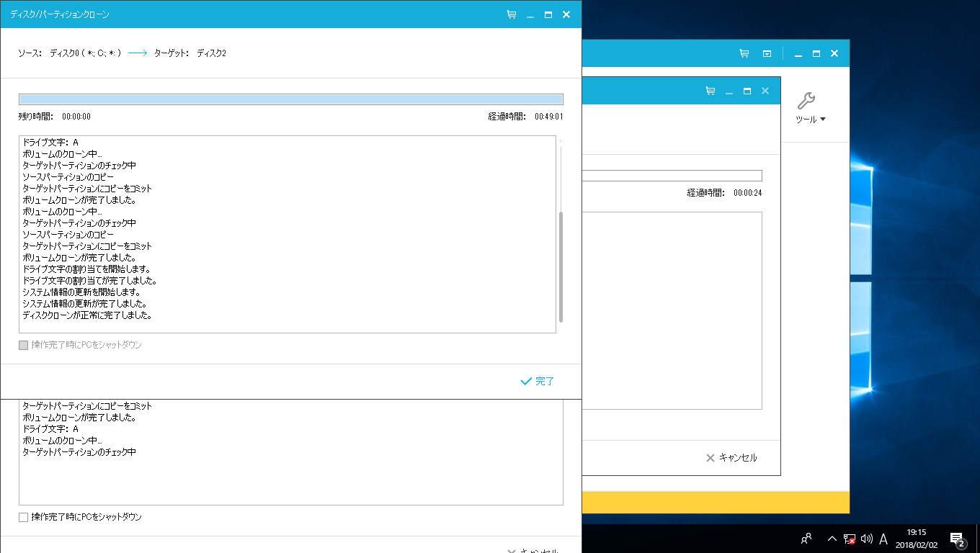Click キャンセル in the 00:00:24 elapsed dialog
Viewport: 980px width, 553px height.
click(x=731, y=457)
